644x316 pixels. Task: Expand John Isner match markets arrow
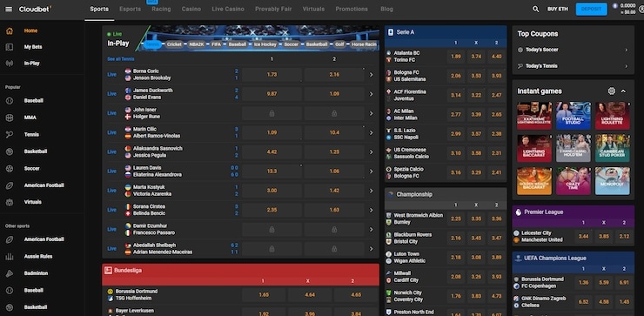click(371, 113)
